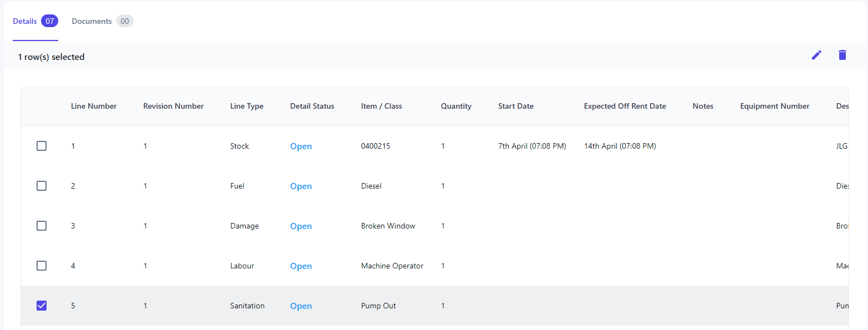Click Open status on Diesel row

click(x=301, y=186)
